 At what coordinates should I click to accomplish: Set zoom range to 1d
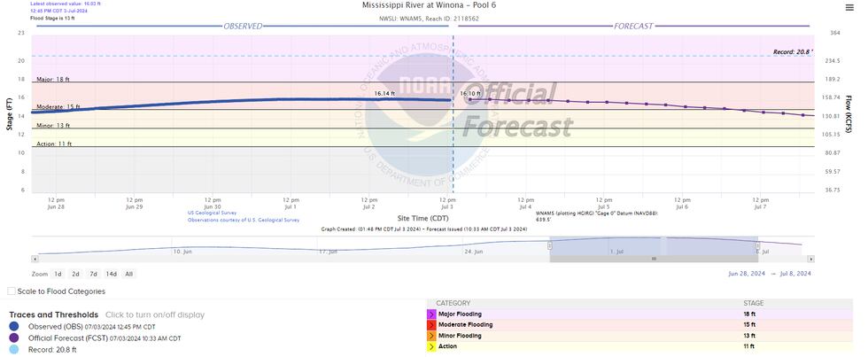point(58,274)
